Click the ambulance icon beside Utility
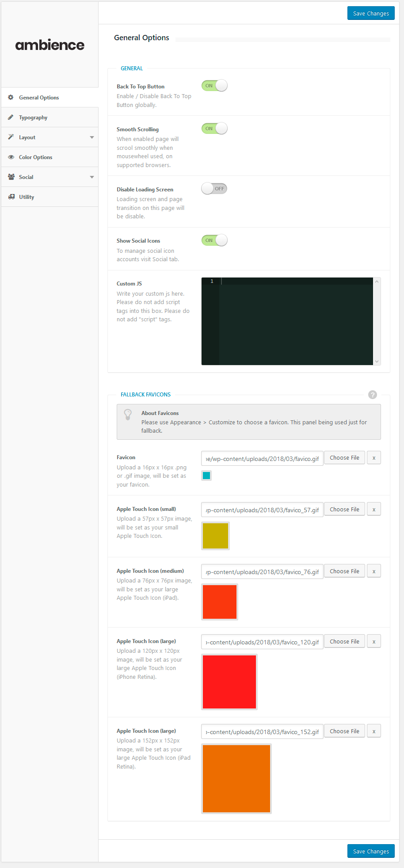 pos(11,197)
